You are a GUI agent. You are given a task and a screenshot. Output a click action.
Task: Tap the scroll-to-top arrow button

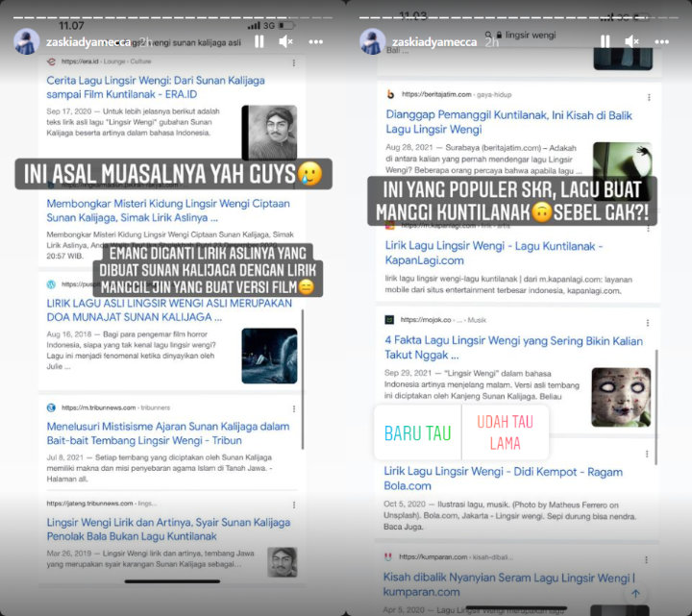(x=635, y=594)
